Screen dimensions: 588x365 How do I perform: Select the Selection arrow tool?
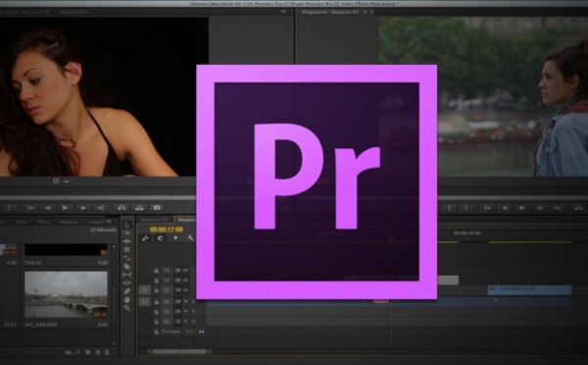[x=127, y=225]
